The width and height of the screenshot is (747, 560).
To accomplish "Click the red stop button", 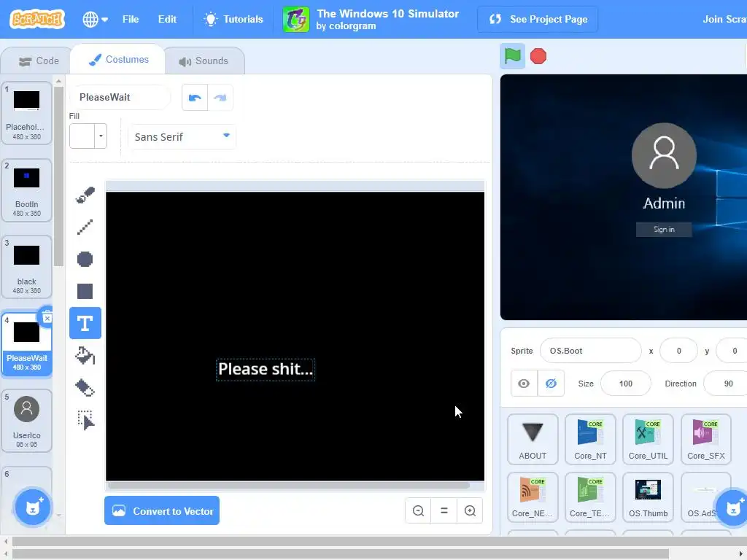I will click(538, 56).
